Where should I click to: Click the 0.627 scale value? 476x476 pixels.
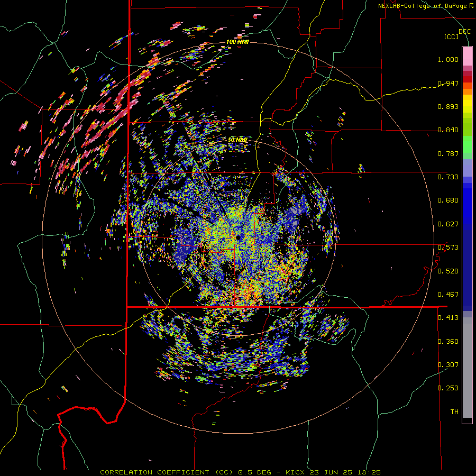(x=448, y=224)
